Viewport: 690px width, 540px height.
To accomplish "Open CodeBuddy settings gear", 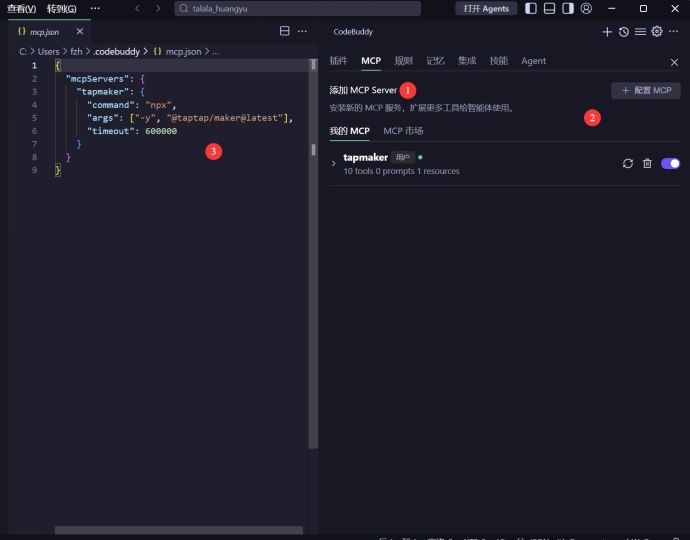I will 657,31.
